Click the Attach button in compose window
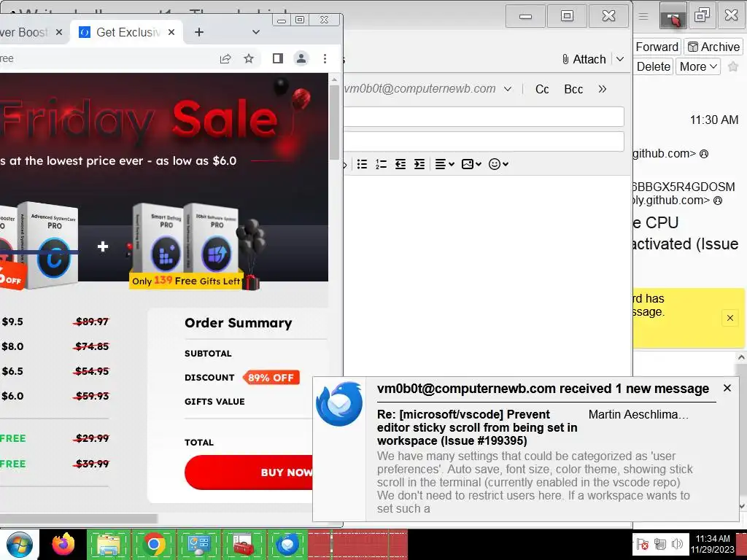Screen dimensions: 747x560 click(584, 59)
